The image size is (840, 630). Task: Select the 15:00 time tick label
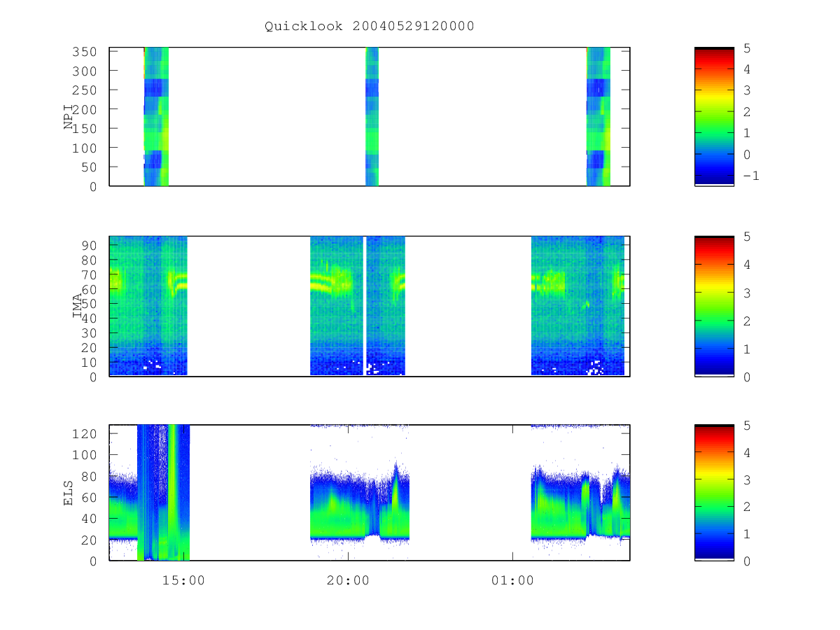click(x=183, y=580)
